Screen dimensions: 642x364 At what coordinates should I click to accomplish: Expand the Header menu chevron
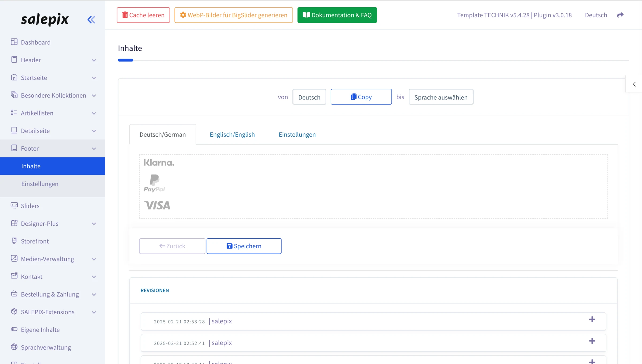[94, 60]
